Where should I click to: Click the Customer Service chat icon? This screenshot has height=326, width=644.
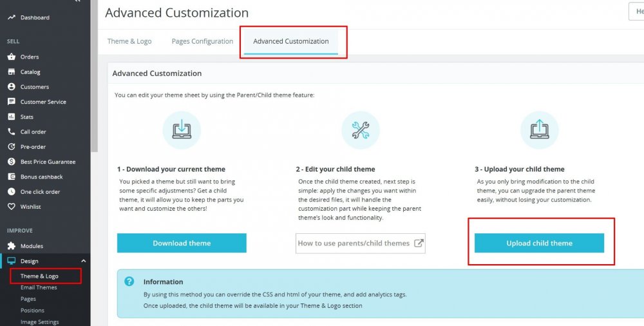(12, 102)
